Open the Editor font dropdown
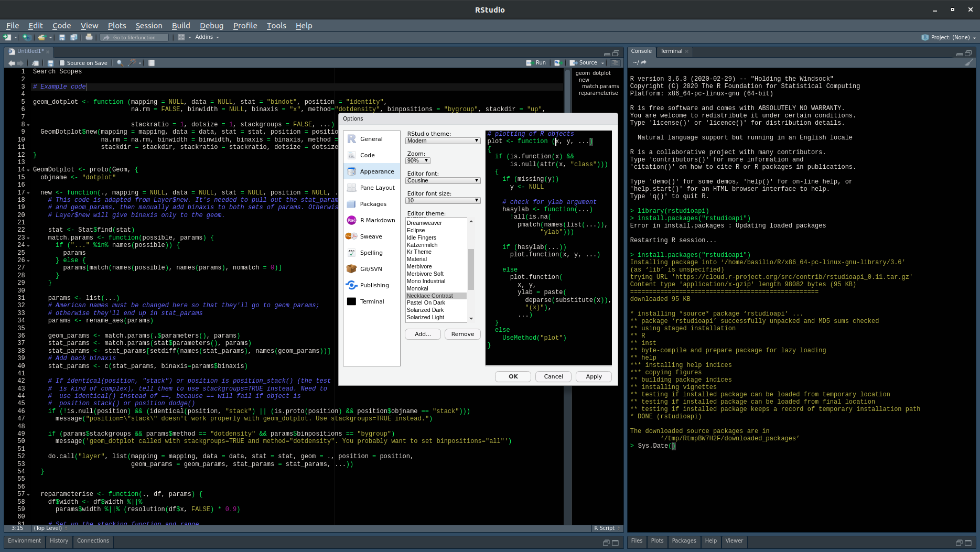 coord(443,180)
